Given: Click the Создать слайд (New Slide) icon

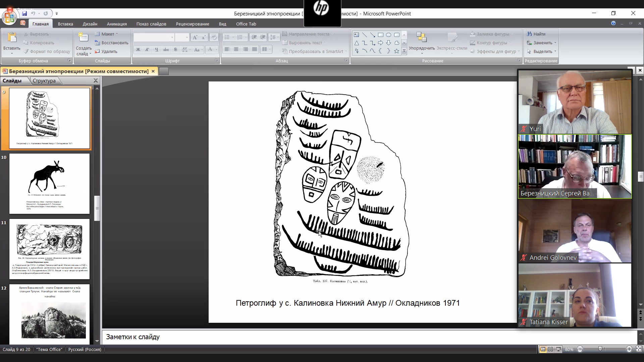Looking at the screenshot, I should click(x=83, y=38).
